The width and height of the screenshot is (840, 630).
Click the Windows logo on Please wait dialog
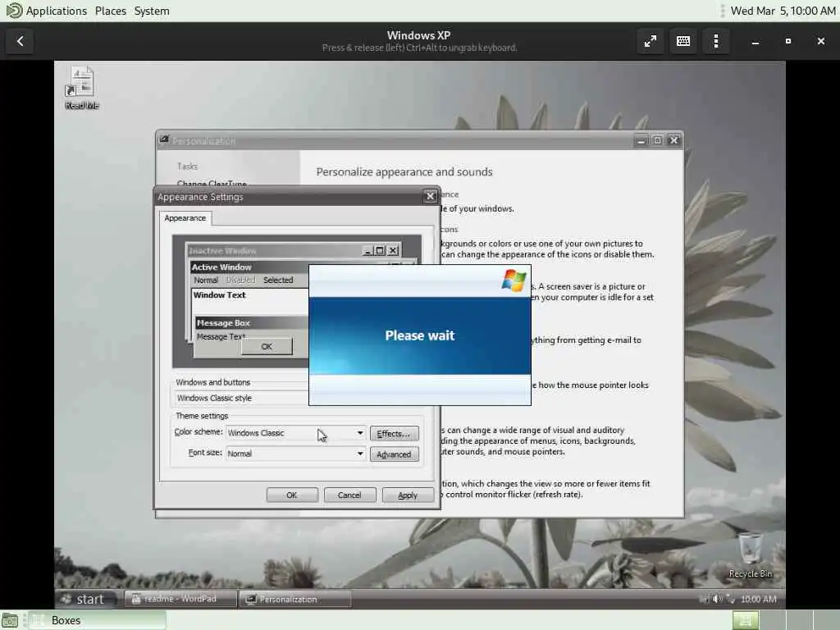(x=514, y=281)
